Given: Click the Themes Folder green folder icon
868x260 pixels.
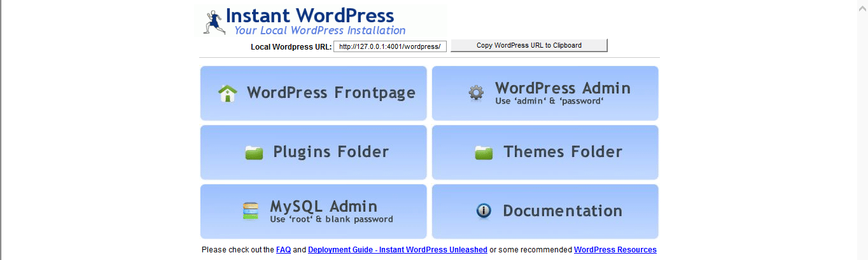Looking at the screenshot, I should click(x=484, y=153).
